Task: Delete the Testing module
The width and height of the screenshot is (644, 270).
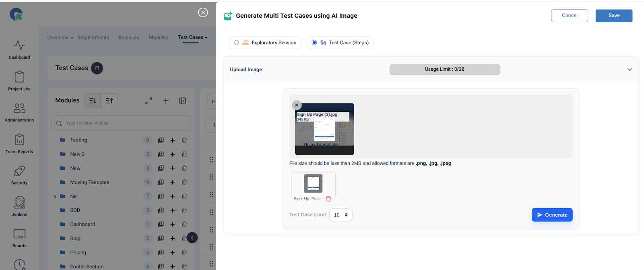Action: (x=184, y=140)
